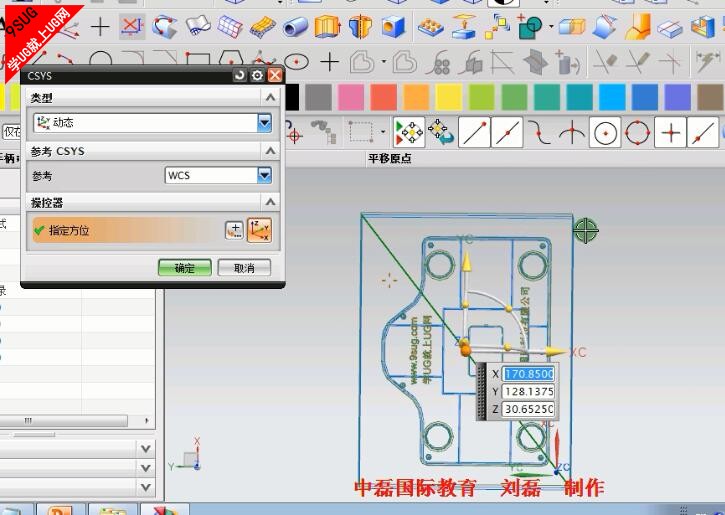725x515 pixels.
Task: Click the Tube feature icon
Action: [295, 27]
